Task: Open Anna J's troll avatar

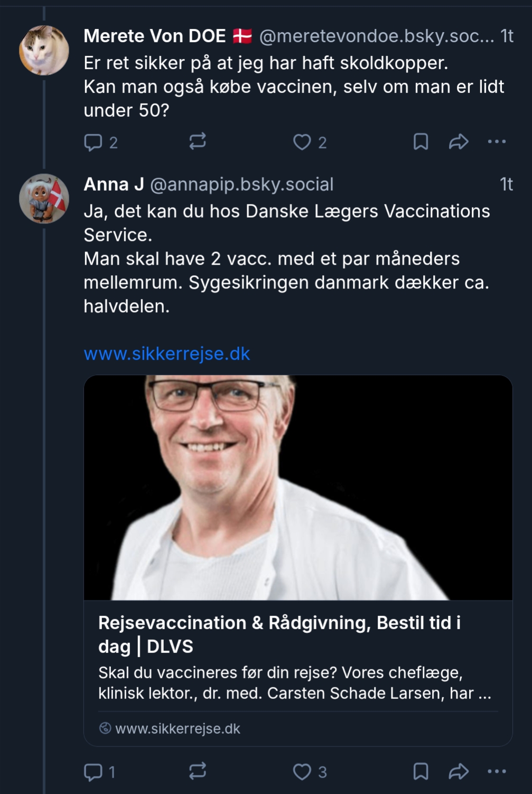Action: point(44,199)
